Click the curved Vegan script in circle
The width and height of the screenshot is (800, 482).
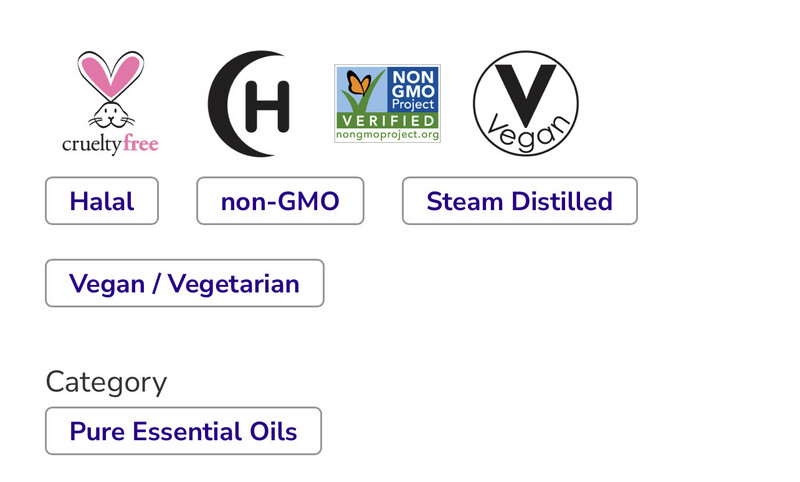(529, 134)
